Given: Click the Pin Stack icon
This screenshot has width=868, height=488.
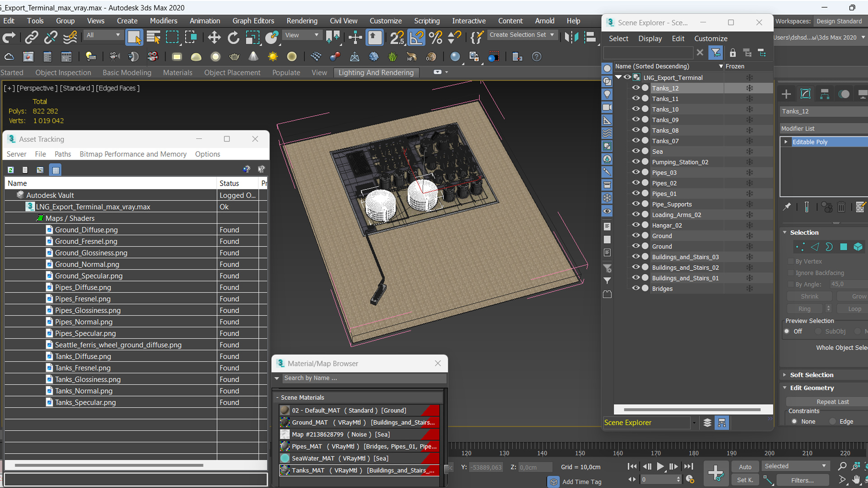Looking at the screenshot, I should [x=787, y=207].
